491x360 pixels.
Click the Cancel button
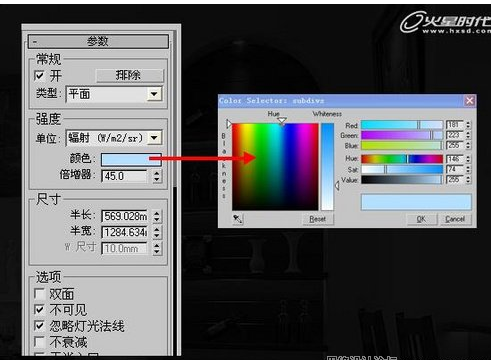tap(455, 219)
